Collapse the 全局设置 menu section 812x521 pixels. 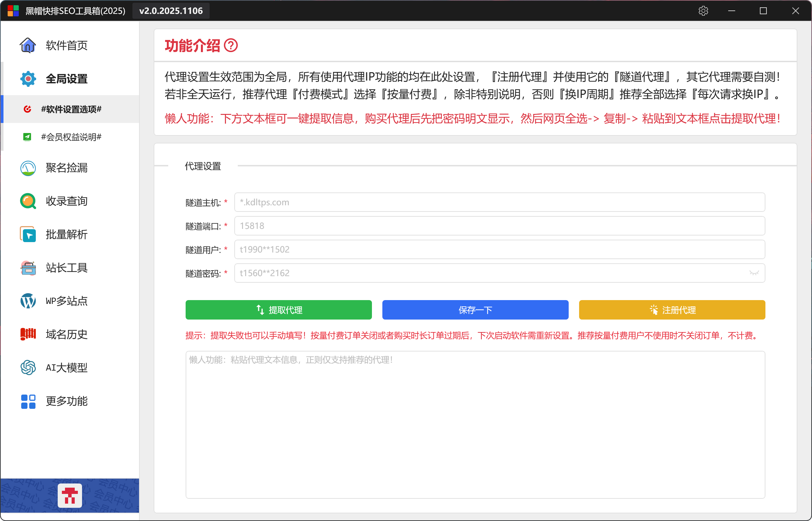coord(67,79)
